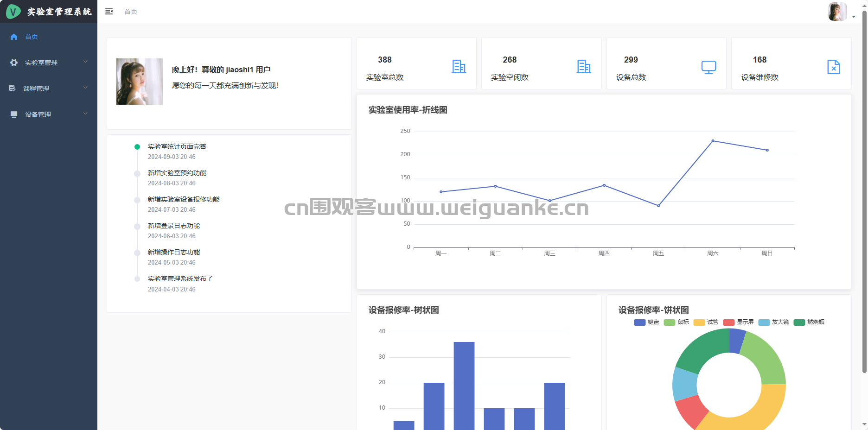
Task: Click the 实验室使用率-折线图 heading
Action: (408, 110)
